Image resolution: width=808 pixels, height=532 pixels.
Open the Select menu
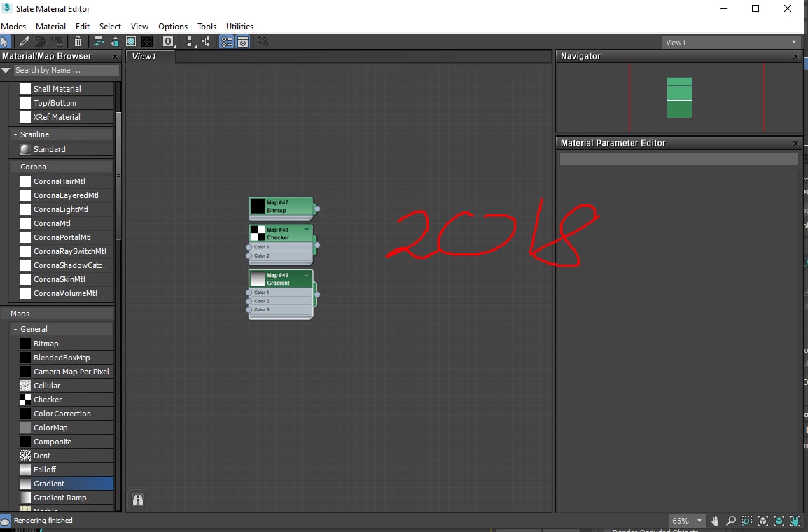pyautogui.click(x=110, y=27)
